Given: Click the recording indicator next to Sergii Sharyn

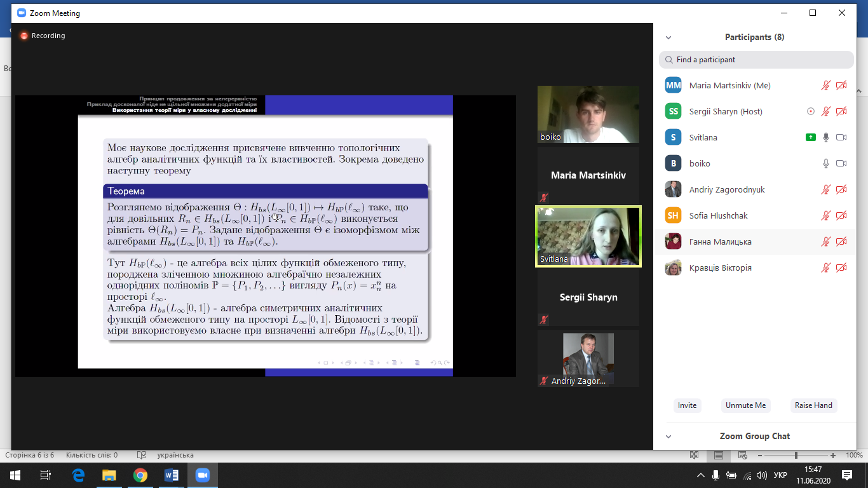Looking at the screenshot, I should (810, 111).
